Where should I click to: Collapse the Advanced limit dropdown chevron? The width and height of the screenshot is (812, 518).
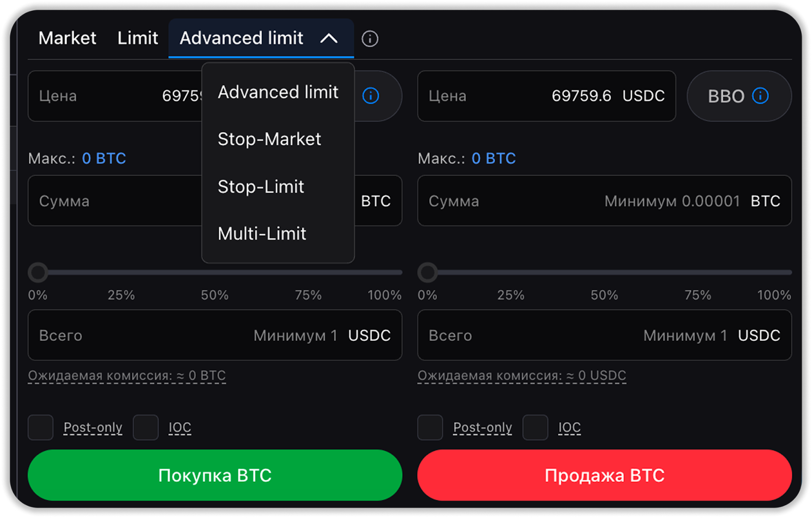pos(329,39)
